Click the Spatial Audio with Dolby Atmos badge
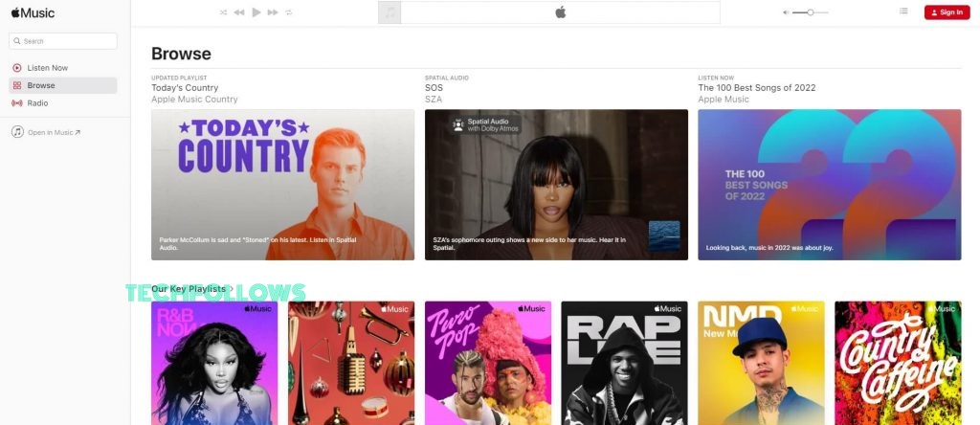Viewport: 980px width, 425px height. tap(485, 125)
